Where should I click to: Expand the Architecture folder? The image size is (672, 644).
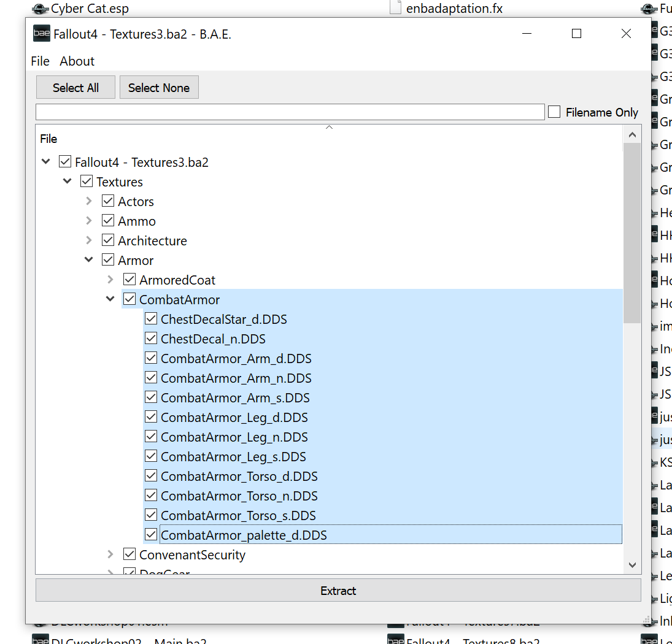pyautogui.click(x=89, y=240)
